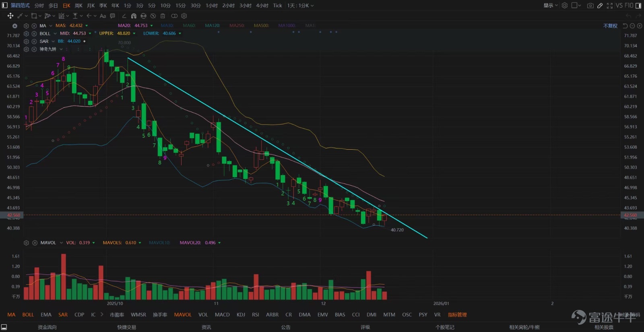Delete drawings with the trash icon
This screenshot has height=332, width=644.
tap(163, 16)
